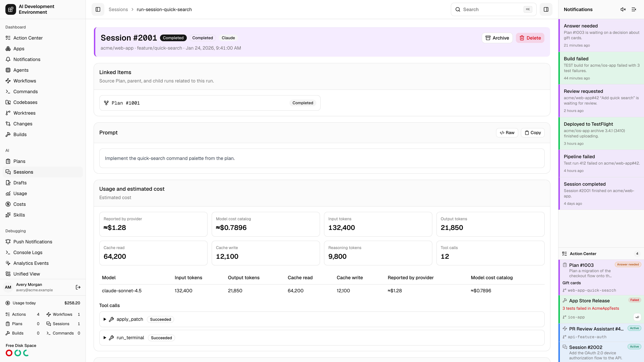Click the run_terminal wrench icon
The height and width of the screenshot is (362, 644).
[x=112, y=338]
